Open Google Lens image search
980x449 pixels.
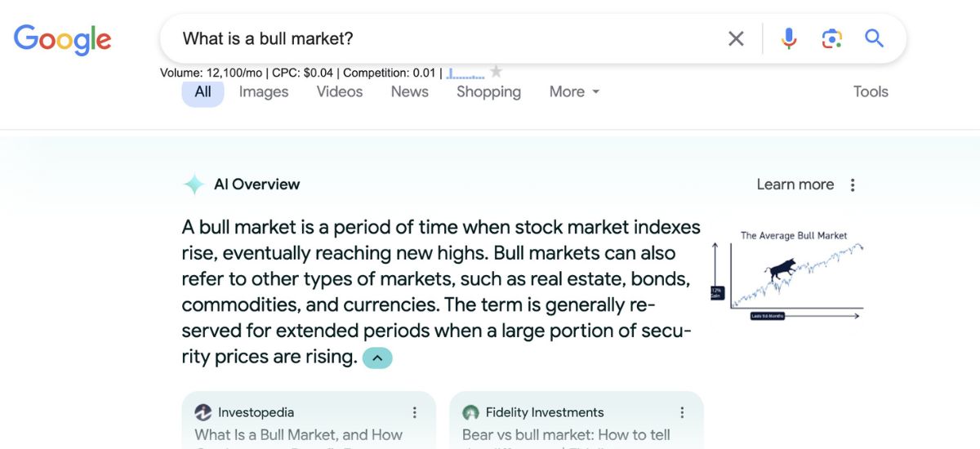[x=831, y=38]
